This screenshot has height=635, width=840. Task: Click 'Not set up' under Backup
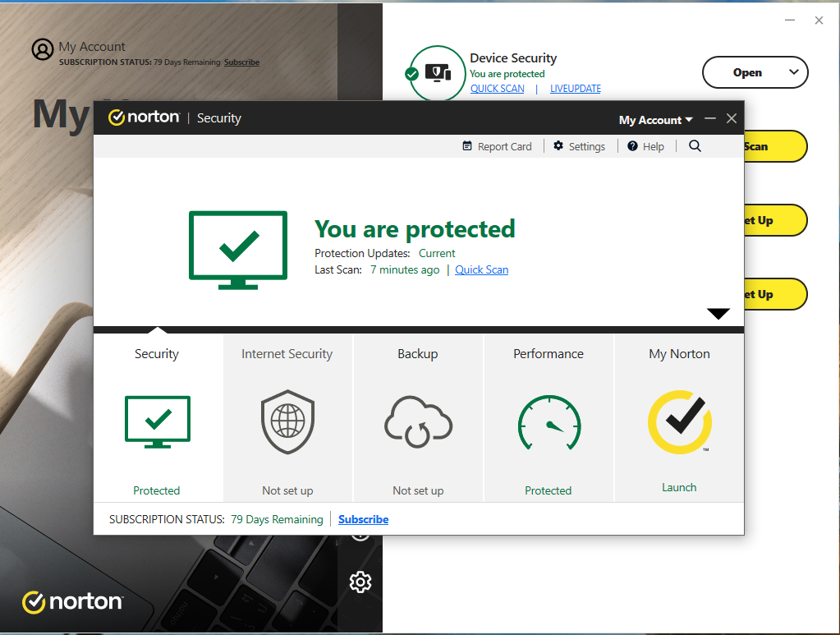(x=418, y=490)
